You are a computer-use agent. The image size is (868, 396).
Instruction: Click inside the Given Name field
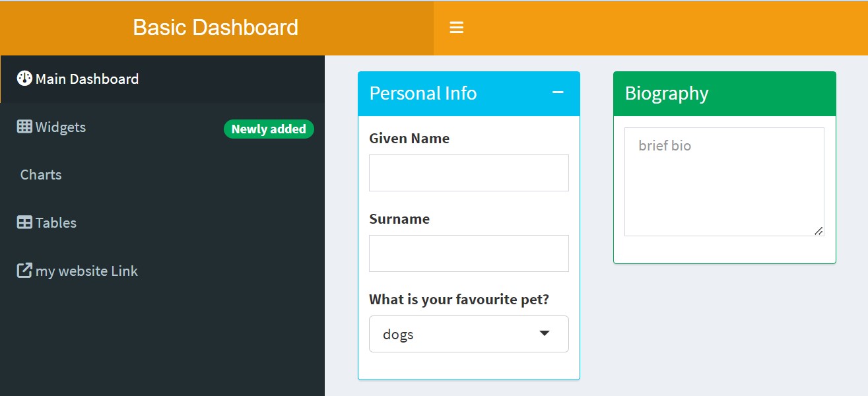469,172
